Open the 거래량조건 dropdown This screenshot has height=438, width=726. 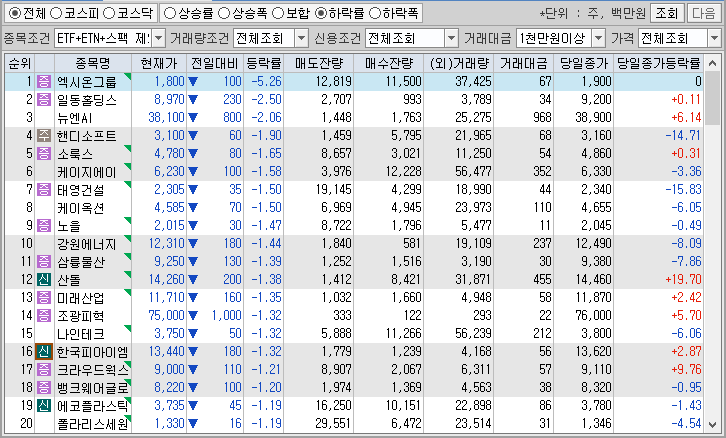pyautogui.click(x=301, y=38)
